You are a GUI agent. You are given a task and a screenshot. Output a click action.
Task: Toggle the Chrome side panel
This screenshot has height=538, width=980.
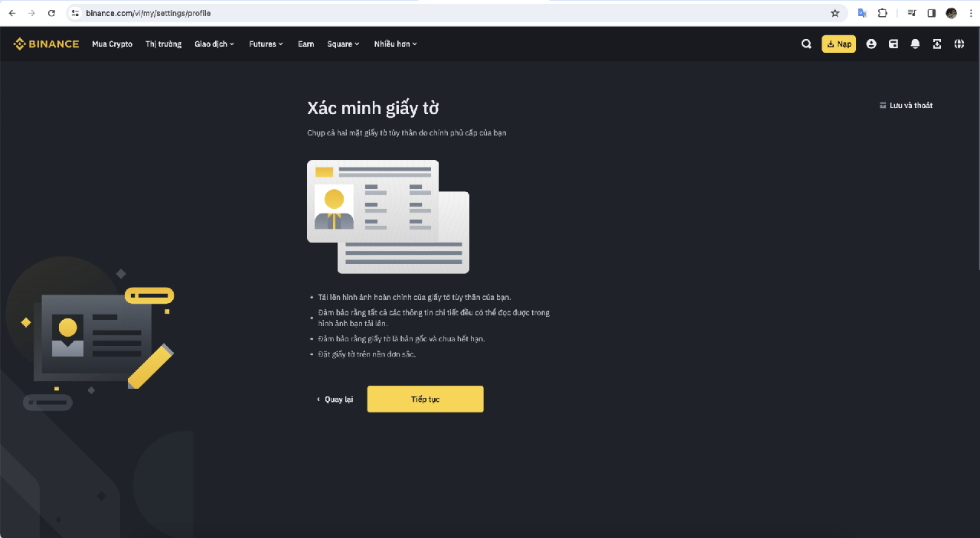tap(932, 13)
